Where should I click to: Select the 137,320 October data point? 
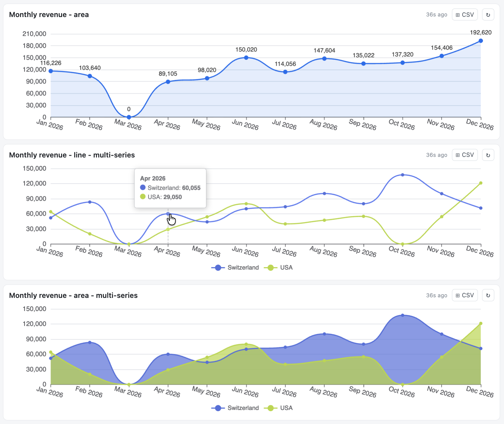402,63
